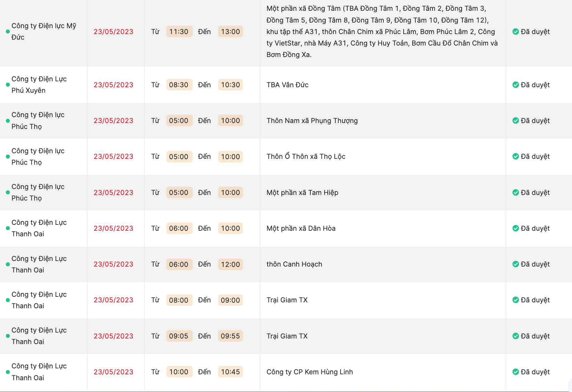Open the Công ty Điện Lực Phú Xuyên entry

click(39, 85)
